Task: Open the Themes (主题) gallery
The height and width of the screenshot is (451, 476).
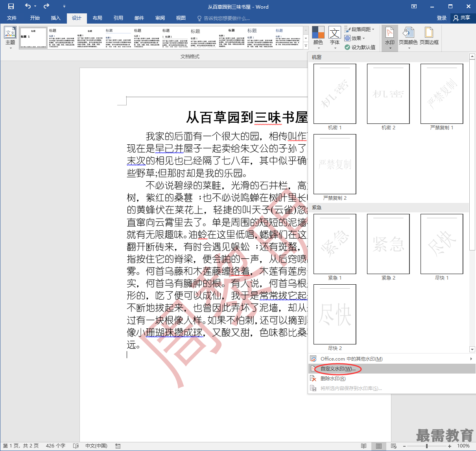Action: point(10,38)
